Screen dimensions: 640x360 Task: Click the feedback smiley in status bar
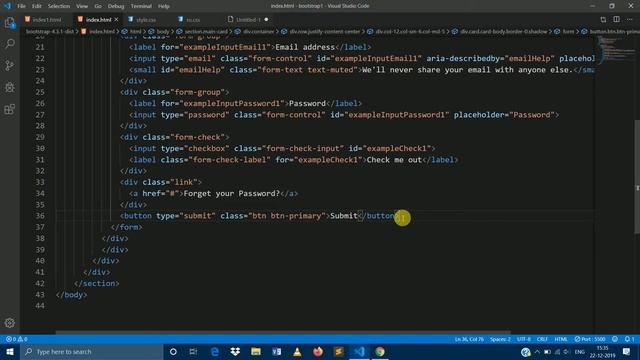[x=615, y=339]
